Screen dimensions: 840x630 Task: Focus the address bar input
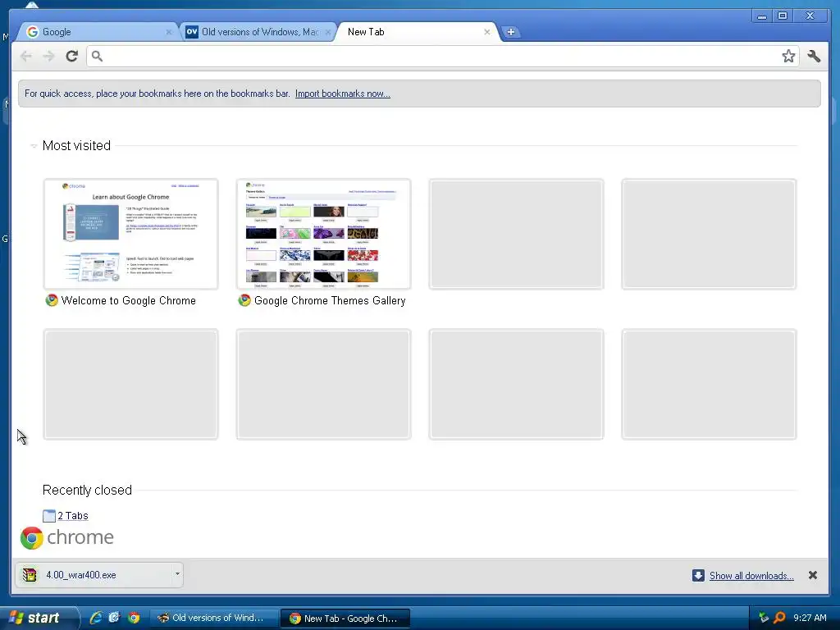(442, 57)
